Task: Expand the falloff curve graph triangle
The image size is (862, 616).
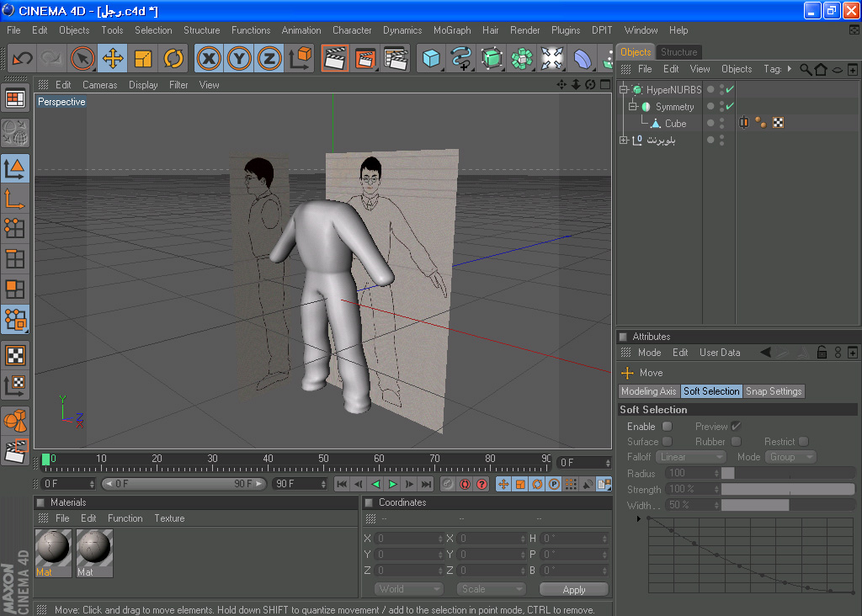Action: click(x=638, y=518)
